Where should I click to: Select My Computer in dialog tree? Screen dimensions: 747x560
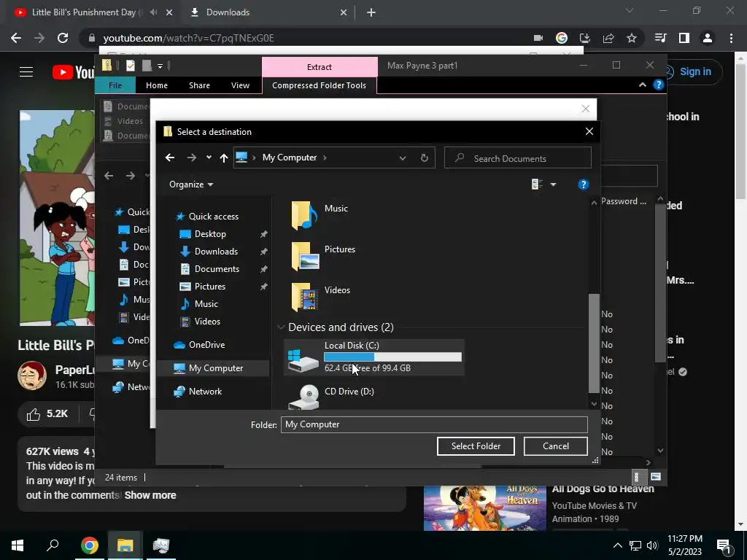coord(215,368)
